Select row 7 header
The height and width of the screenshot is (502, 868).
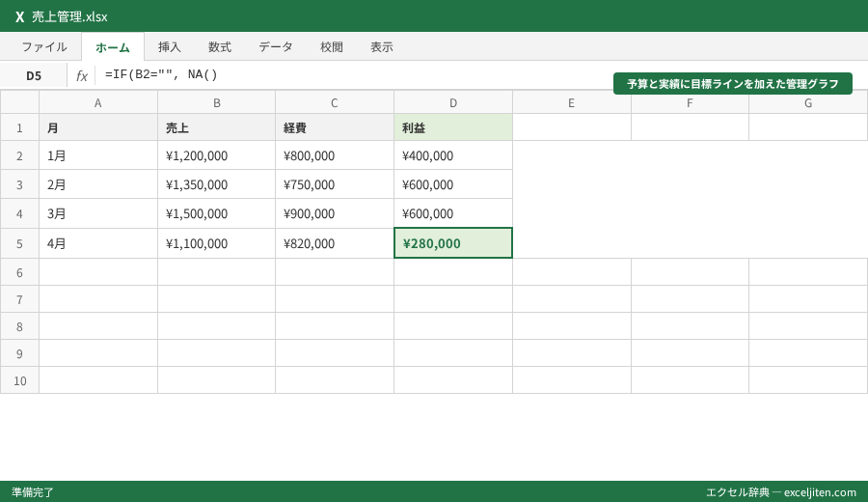click(x=19, y=299)
